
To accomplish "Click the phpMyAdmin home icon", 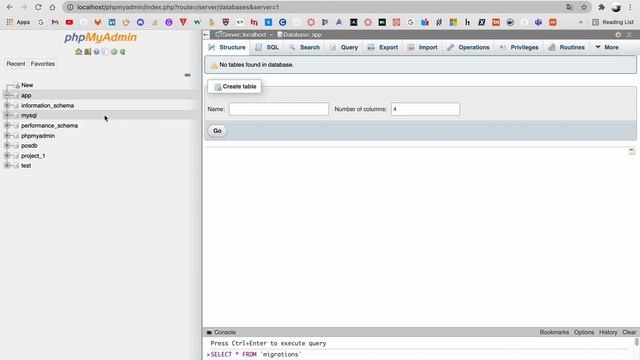I will pos(78,52).
